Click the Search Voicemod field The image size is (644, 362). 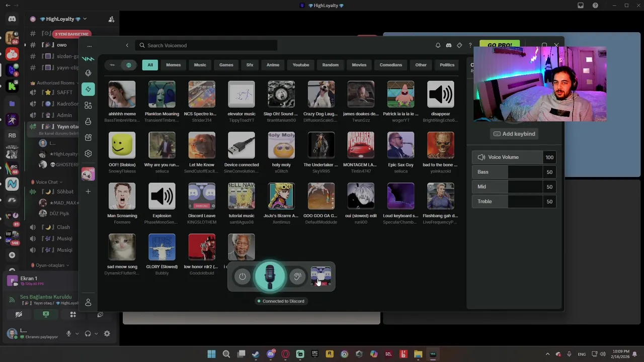tap(206, 45)
